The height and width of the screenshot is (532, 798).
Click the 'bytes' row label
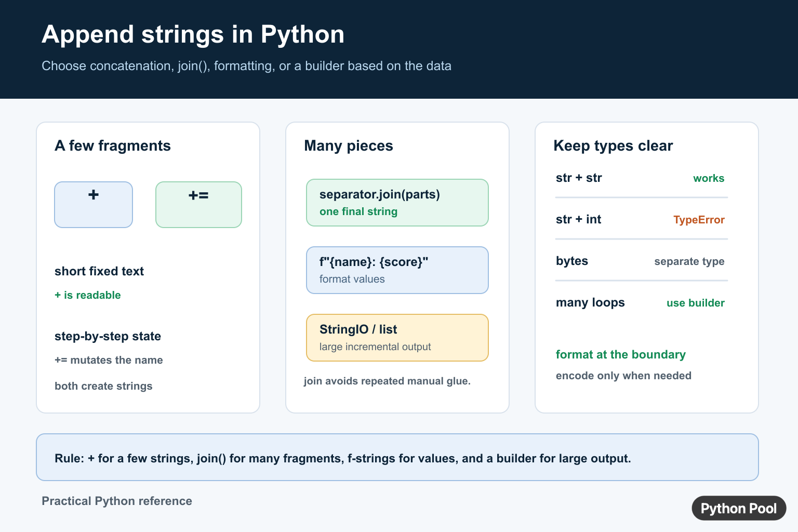(x=572, y=261)
